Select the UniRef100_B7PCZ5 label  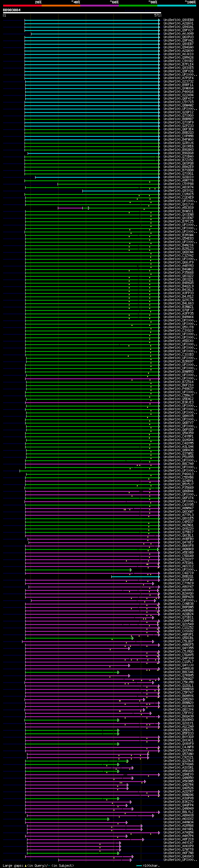click(x=179, y=222)
